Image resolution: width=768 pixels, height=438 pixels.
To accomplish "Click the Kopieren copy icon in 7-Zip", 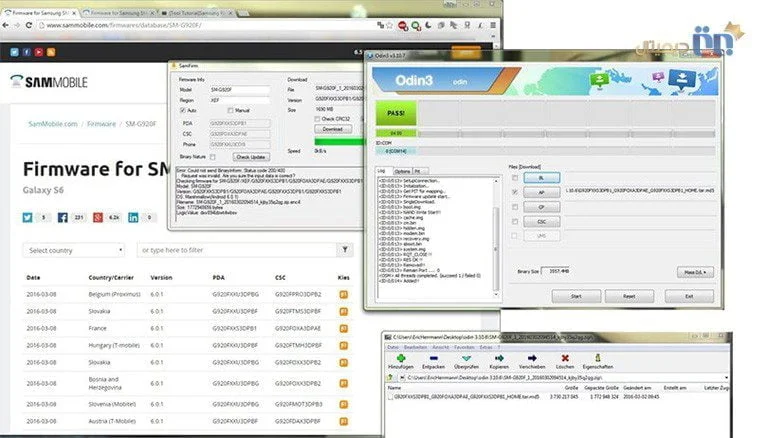I will (x=499, y=358).
